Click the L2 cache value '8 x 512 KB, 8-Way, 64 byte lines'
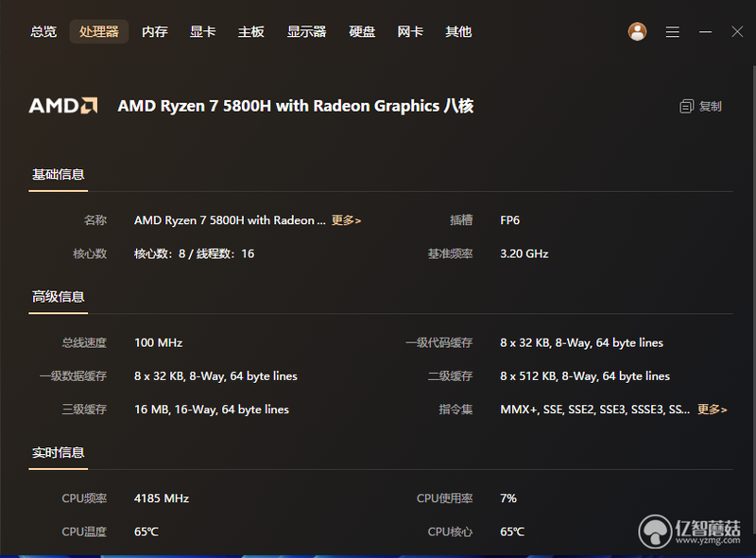Screen dimensions: 756x558 click(585, 376)
